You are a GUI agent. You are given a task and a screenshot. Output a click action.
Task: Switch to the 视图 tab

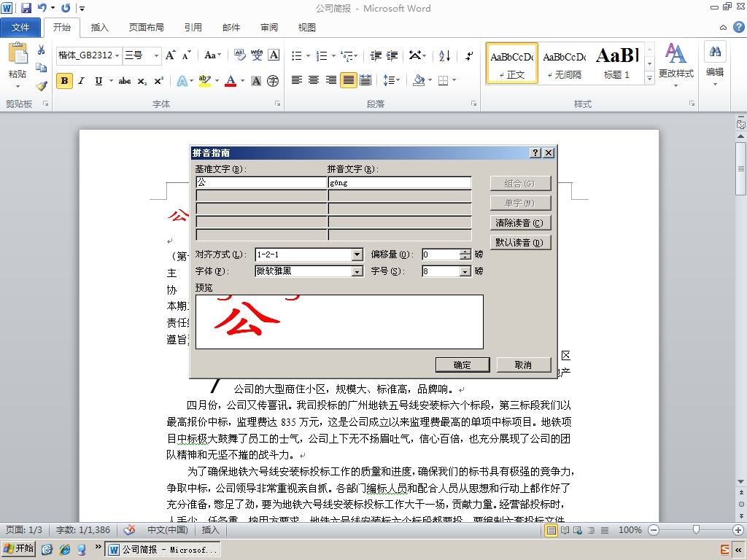[x=307, y=27]
